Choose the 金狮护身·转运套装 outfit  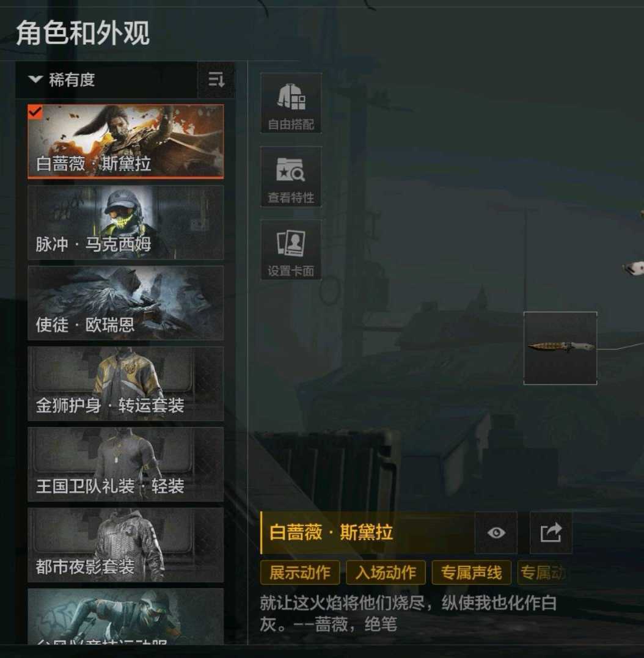(126, 384)
